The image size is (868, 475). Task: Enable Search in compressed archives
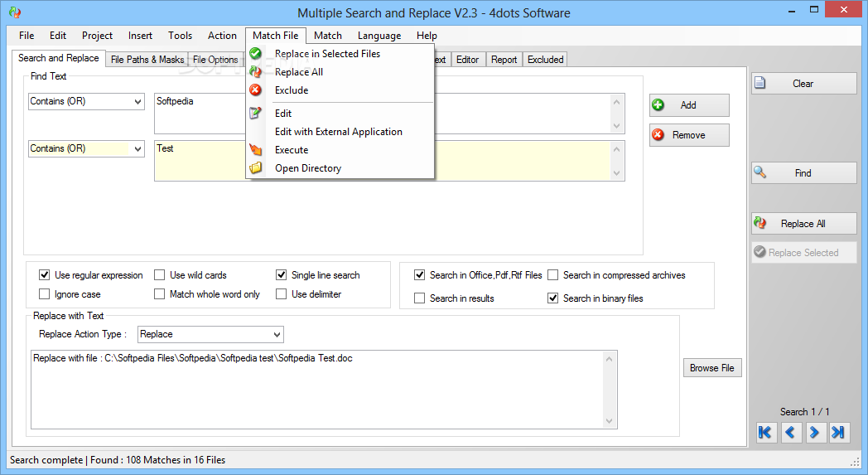click(553, 275)
